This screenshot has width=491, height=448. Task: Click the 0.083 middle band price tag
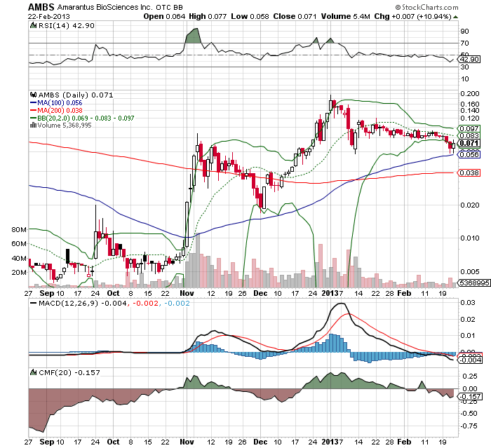point(469,135)
